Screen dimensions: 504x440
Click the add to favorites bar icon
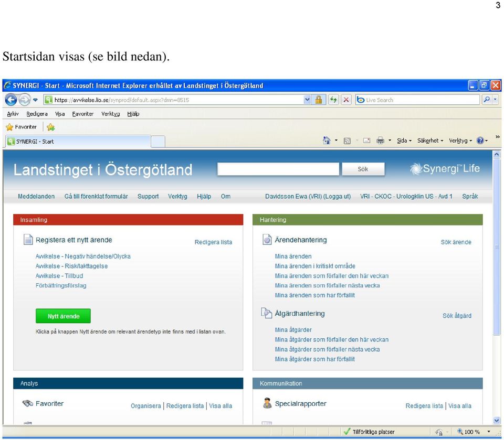click(x=50, y=127)
